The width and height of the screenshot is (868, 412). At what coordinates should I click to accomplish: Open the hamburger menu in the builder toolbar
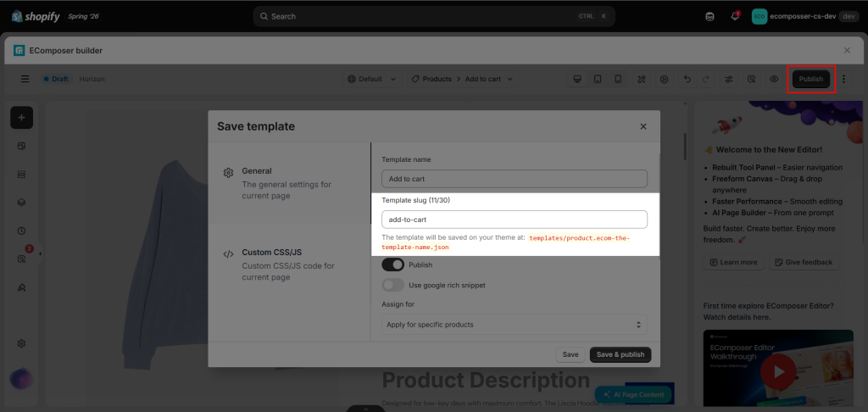click(25, 79)
